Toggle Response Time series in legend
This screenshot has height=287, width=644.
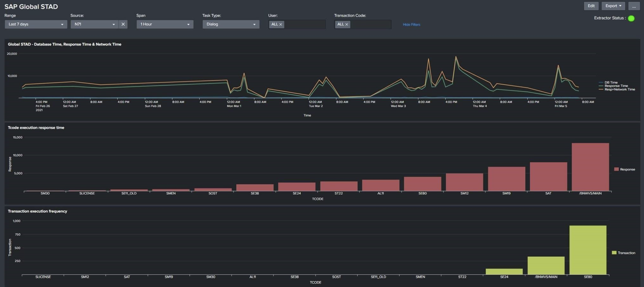(x=616, y=86)
